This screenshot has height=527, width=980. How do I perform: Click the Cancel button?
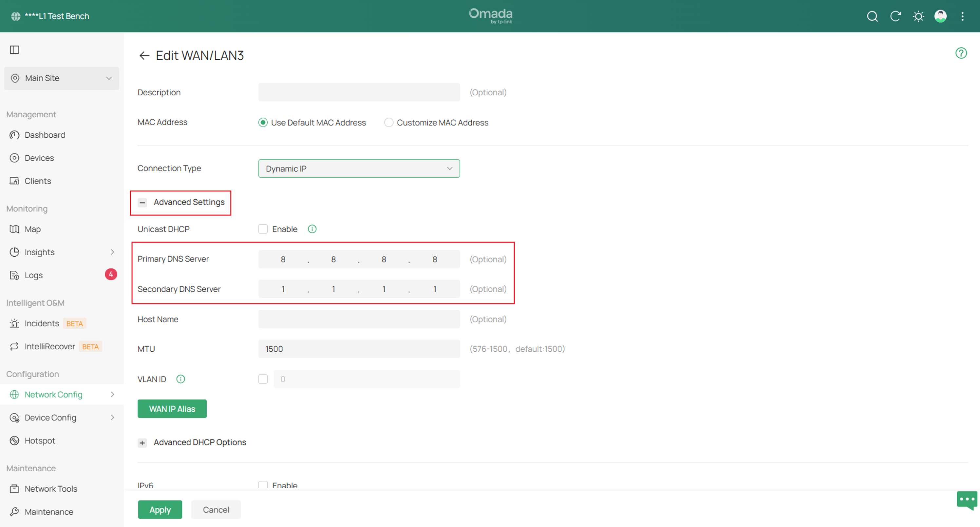216,510
